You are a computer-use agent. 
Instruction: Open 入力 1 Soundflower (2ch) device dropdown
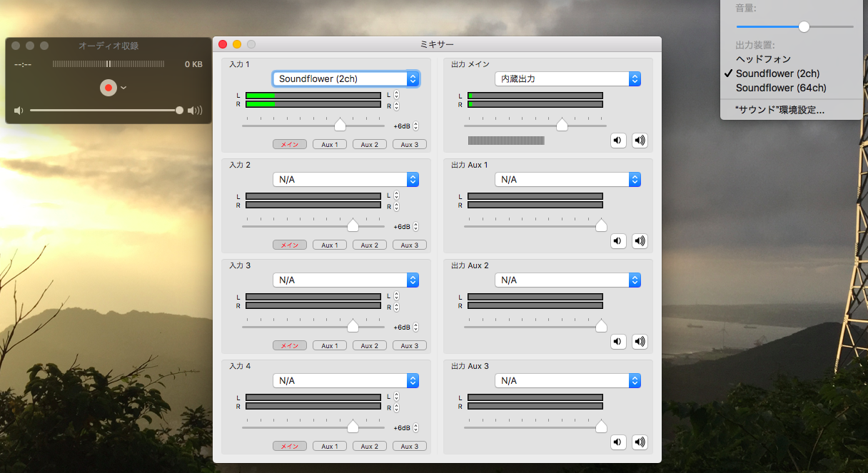(345, 78)
